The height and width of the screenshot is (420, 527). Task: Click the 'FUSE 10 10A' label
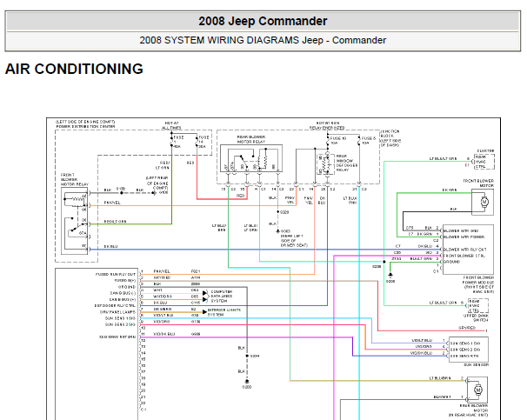point(338,141)
